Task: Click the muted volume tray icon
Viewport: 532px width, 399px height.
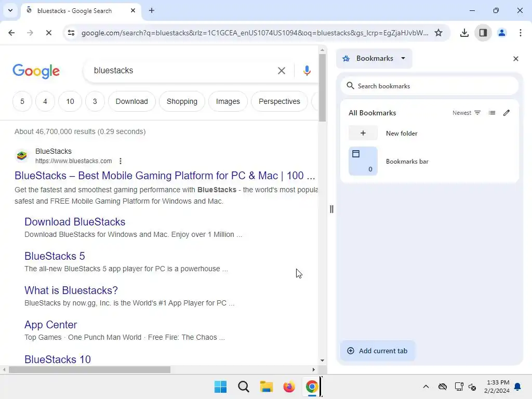Action: 472,387
